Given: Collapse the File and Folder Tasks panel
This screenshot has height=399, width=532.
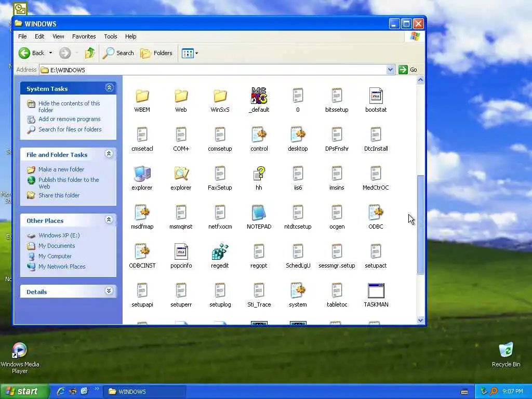Looking at the screenshot, I should point(109,154).
